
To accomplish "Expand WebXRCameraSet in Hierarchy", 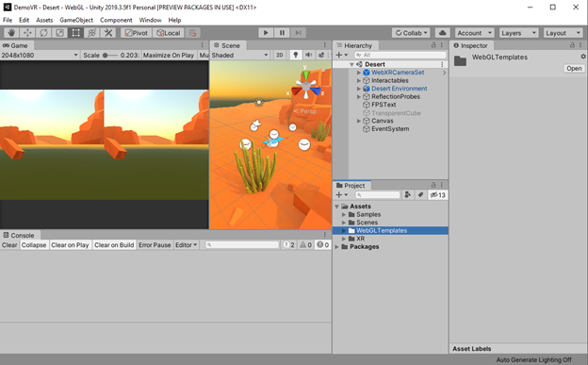I will tap(359, 73).
